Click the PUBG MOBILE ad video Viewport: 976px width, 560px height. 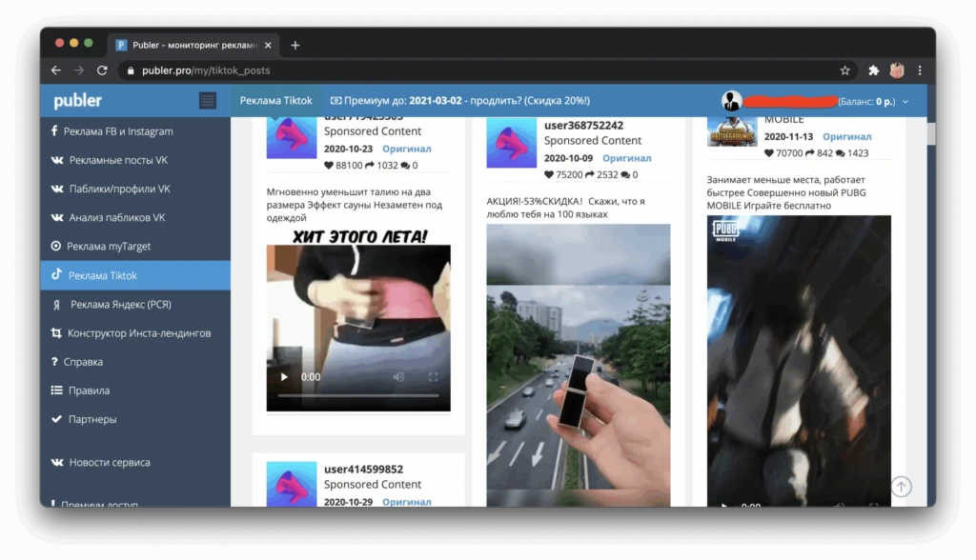[799, 361]
